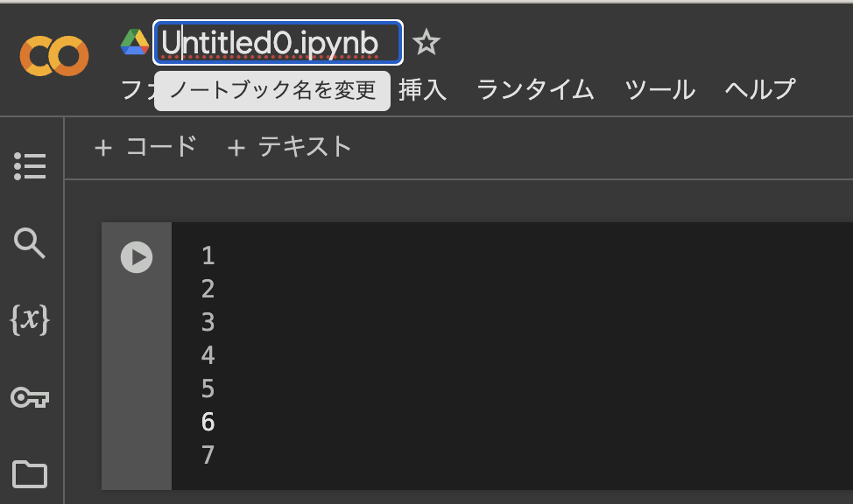Run the code cell
The width and height of the screenshot is (853, 504).
137,257
